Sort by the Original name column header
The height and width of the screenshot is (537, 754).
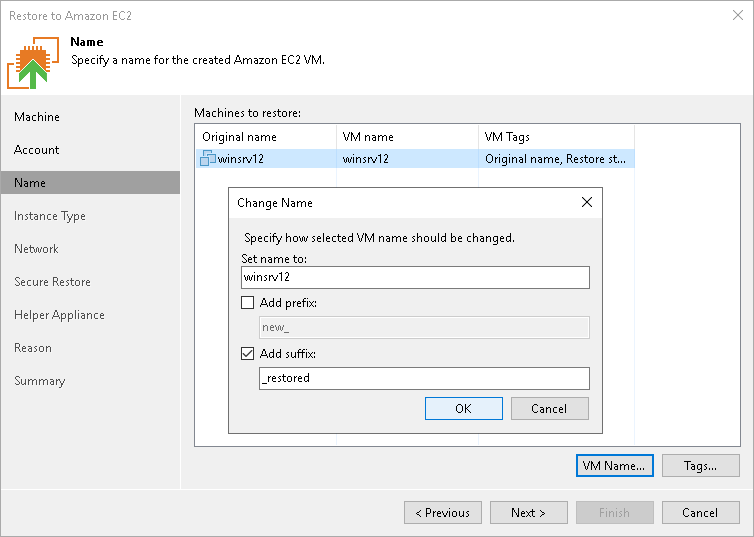266,137
